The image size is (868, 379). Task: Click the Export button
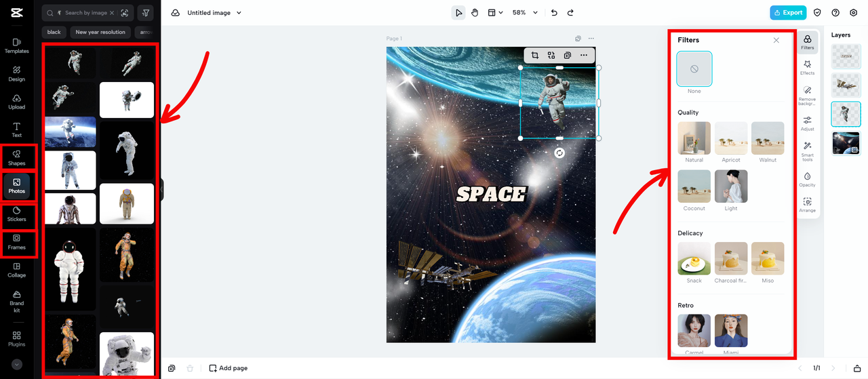pos(787,12)
